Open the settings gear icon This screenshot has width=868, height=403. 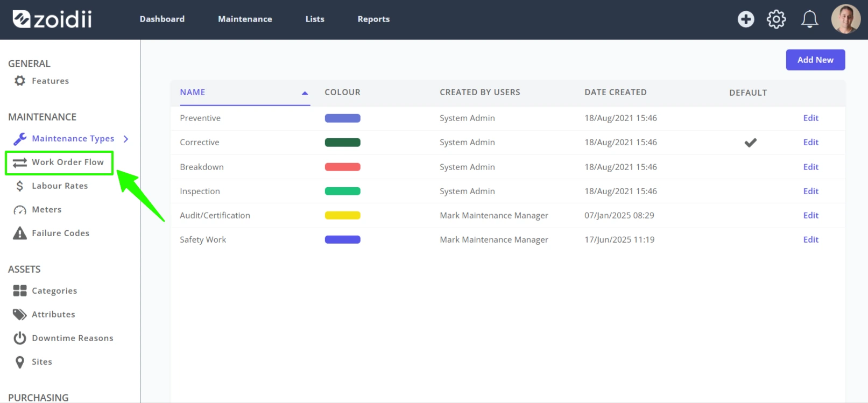(x=776, y=19)
